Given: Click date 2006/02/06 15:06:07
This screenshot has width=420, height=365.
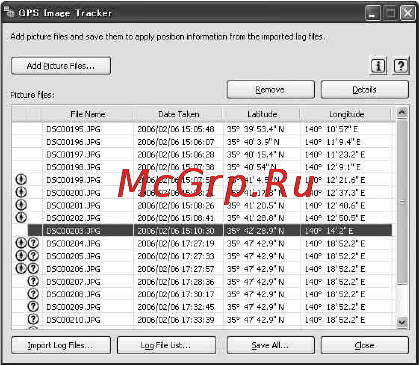Looking at the screenshot, I should (x=176, y=142).
